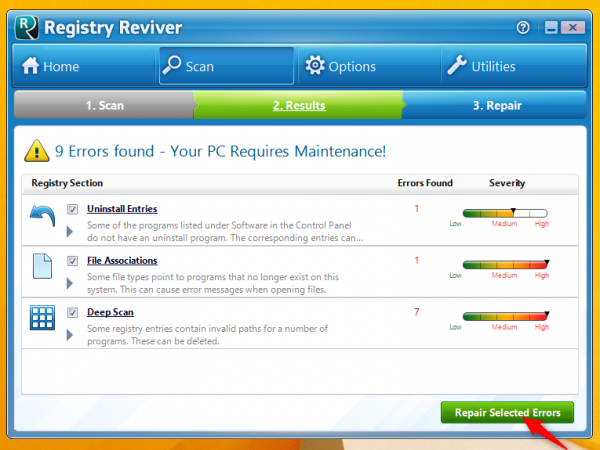This screenshot has height=450, width=600.
Task: Click the Deep Scan grid icon
Action: coord(42,318)
